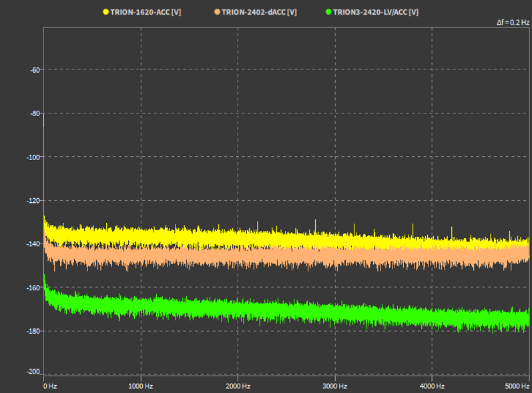Click the 3000 Hz x-axis label

(335, 386)
